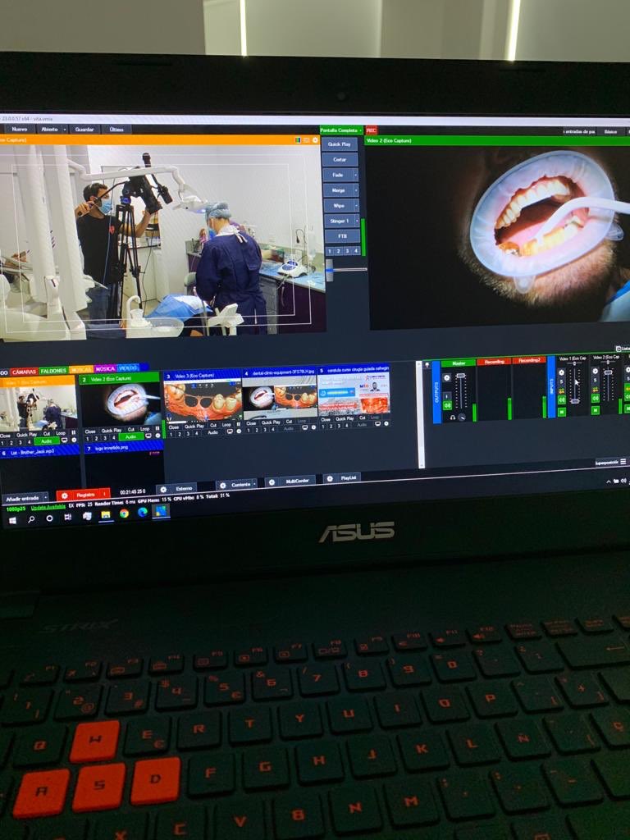Click the layout icon on the preview header

[x=307, y=140]
